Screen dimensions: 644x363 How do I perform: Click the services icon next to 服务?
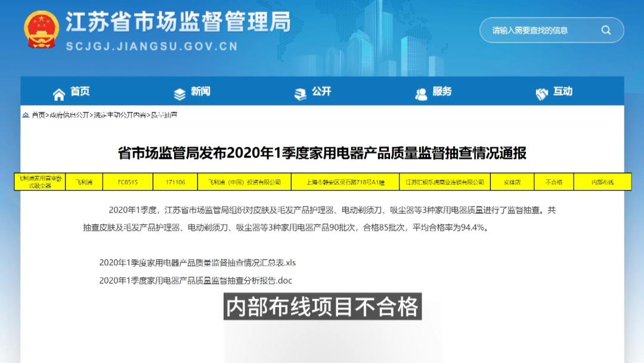click(x=420, y=92)
